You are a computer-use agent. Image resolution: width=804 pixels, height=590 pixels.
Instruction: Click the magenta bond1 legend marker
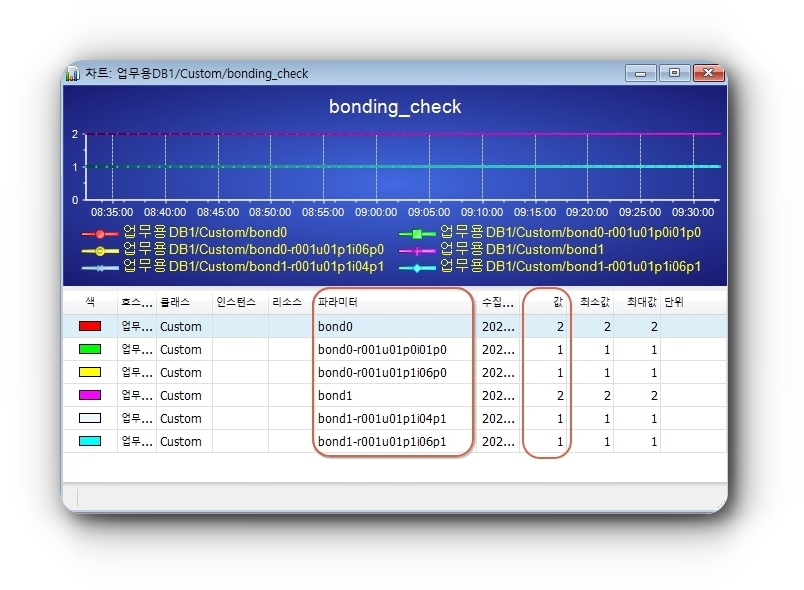[417, 250]
